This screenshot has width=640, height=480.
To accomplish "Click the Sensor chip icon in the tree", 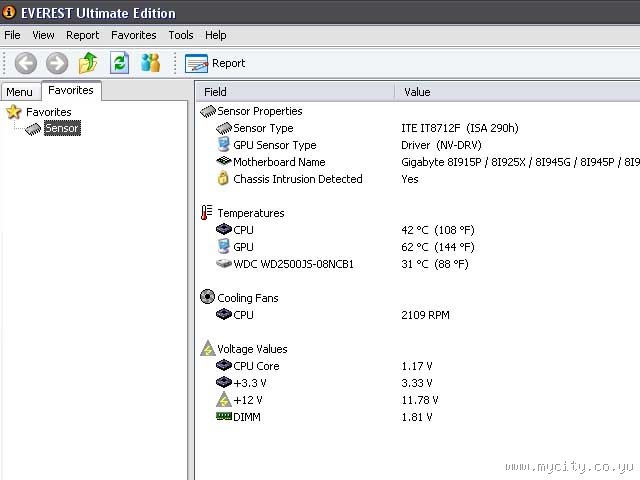I will (x=33, y=129).
